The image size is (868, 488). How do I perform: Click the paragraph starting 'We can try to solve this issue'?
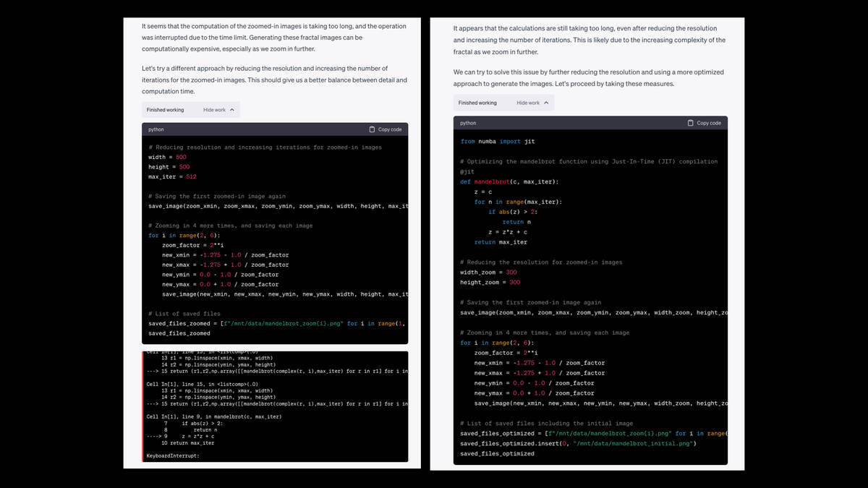(589, 78)
